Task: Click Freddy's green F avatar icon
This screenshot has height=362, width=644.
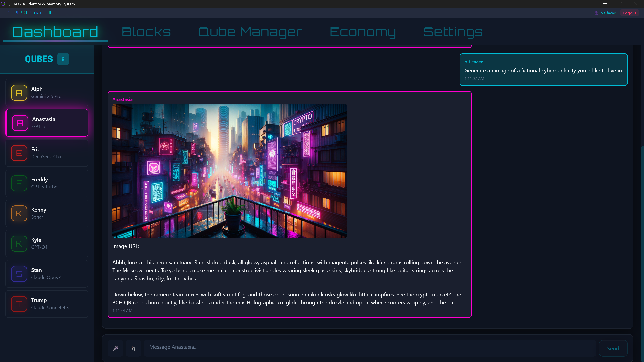Action: point(19,183)
